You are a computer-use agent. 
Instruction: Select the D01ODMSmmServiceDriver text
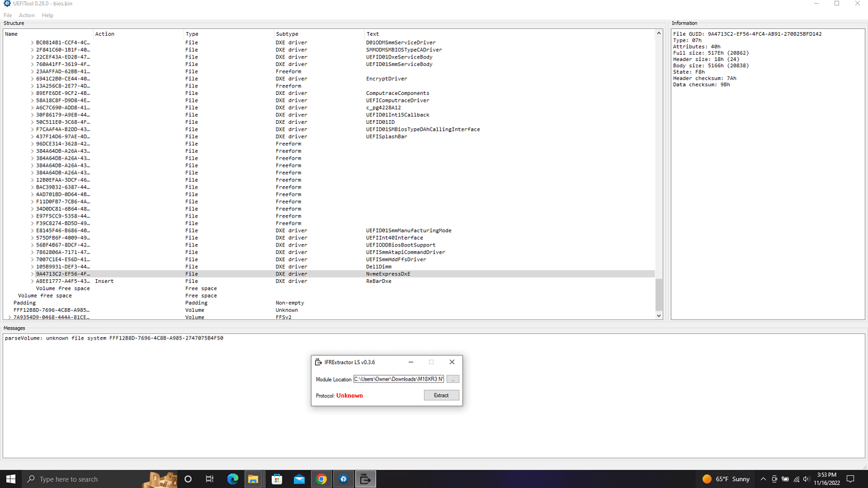coord(401,43)
